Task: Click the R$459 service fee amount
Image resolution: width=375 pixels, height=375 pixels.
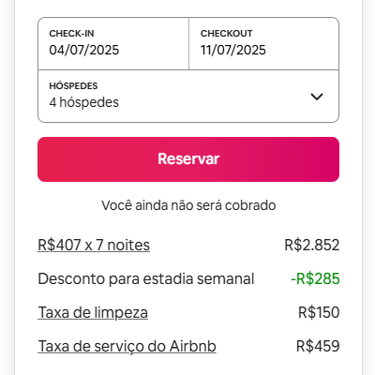Action: [x=318, y=346]
